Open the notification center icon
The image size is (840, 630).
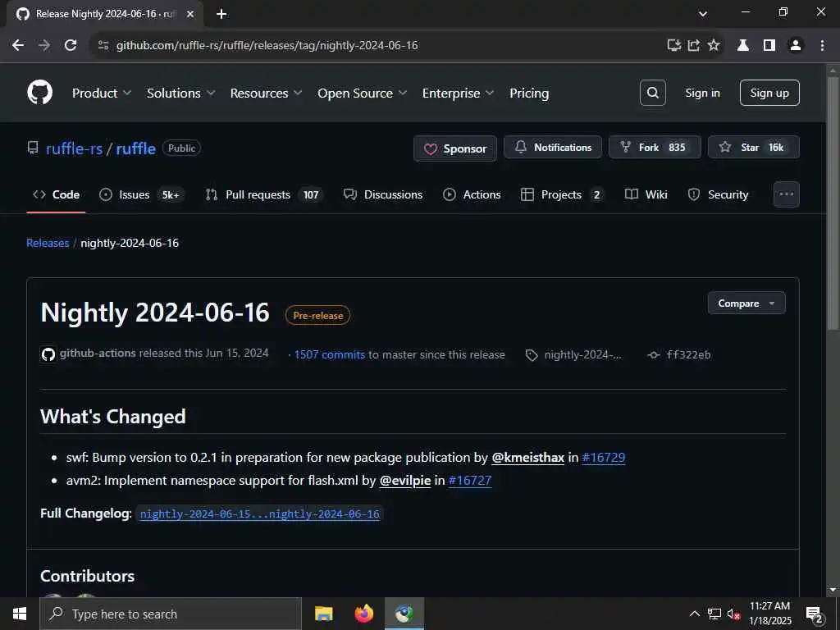tap(815, 614)
